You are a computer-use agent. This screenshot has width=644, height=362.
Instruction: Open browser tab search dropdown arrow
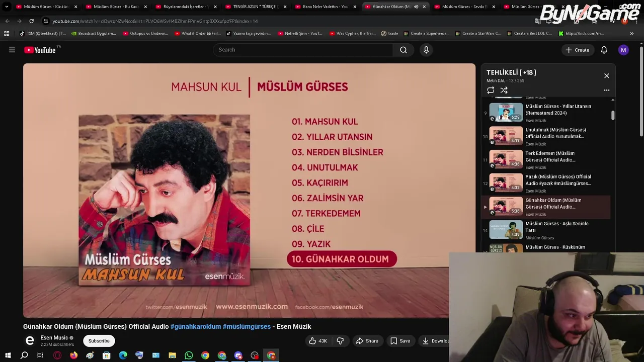coord(7,7)
